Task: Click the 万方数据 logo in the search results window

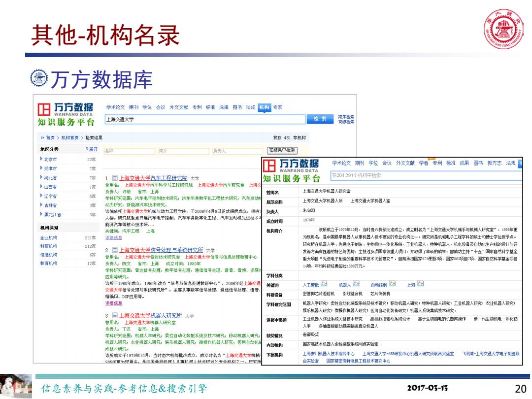Action: (66, 114)
